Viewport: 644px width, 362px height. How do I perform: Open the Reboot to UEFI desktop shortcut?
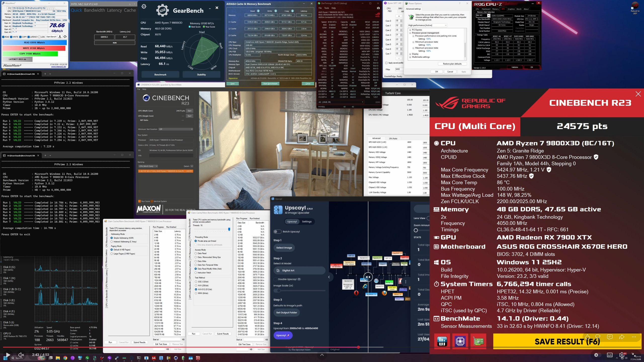[635, 8]
